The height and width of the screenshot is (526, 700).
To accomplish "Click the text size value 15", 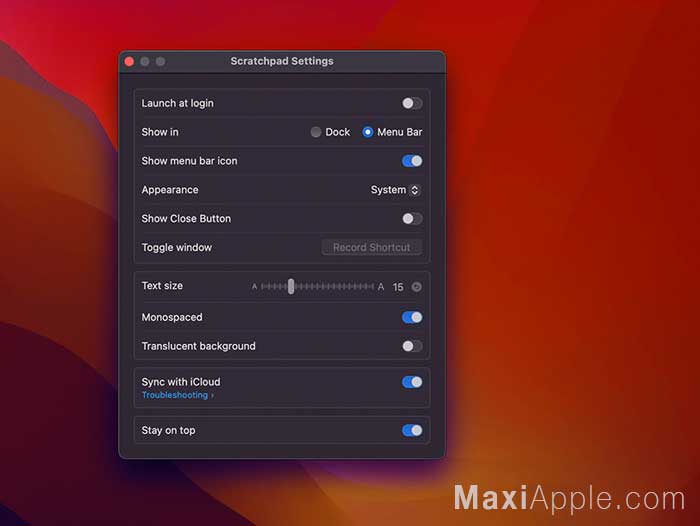I will [x=398, y=287].
